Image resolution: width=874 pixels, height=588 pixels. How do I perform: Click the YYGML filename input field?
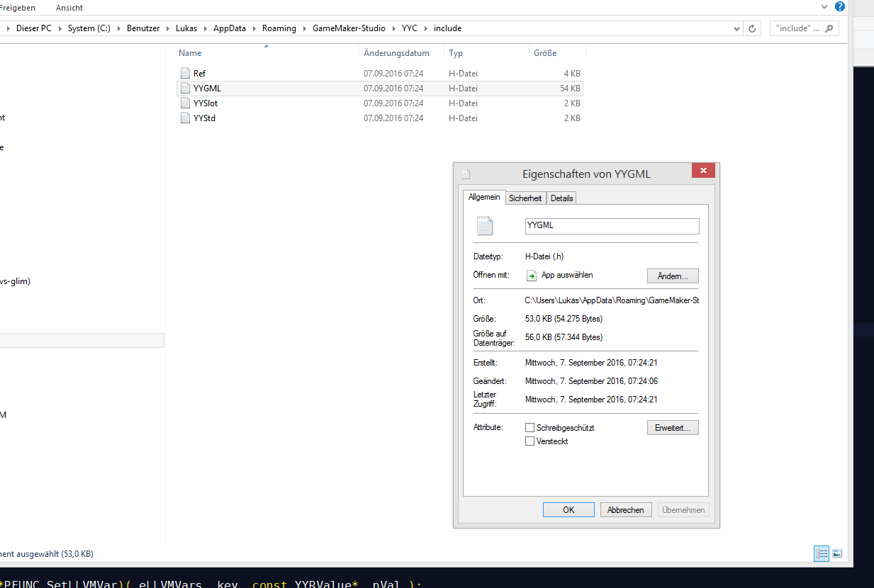[x=612, y=226]
